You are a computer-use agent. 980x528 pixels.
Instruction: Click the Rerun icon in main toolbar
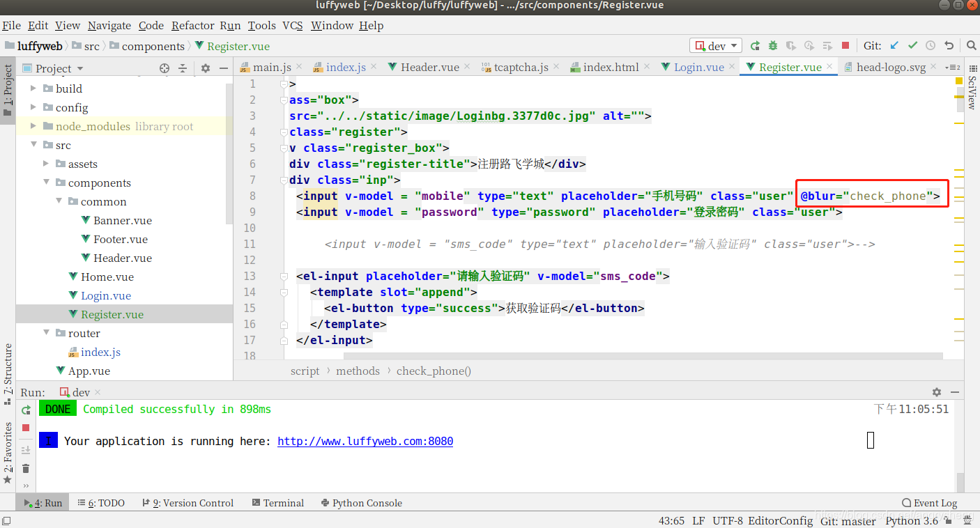coord(755,46)
